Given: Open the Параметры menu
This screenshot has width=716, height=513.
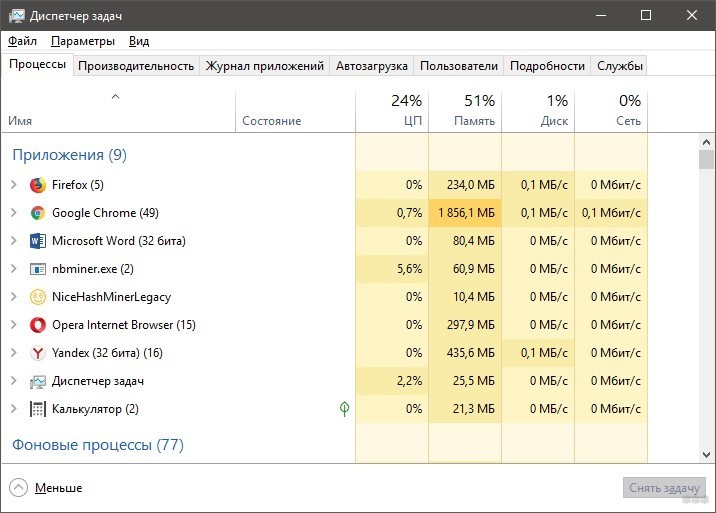Looking at the screenshot, I should point(83,41).
